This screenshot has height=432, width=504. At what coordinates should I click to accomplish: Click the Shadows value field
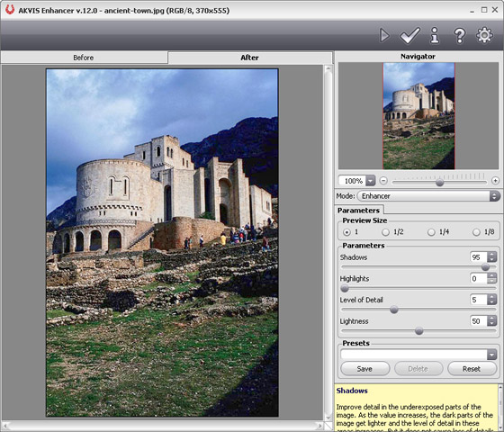pos(479,257)
